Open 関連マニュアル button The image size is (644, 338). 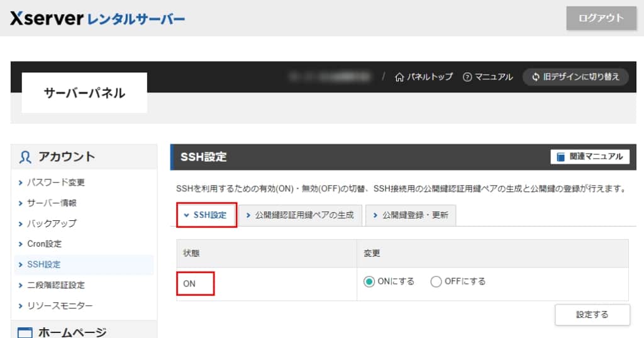pos(590,157)
